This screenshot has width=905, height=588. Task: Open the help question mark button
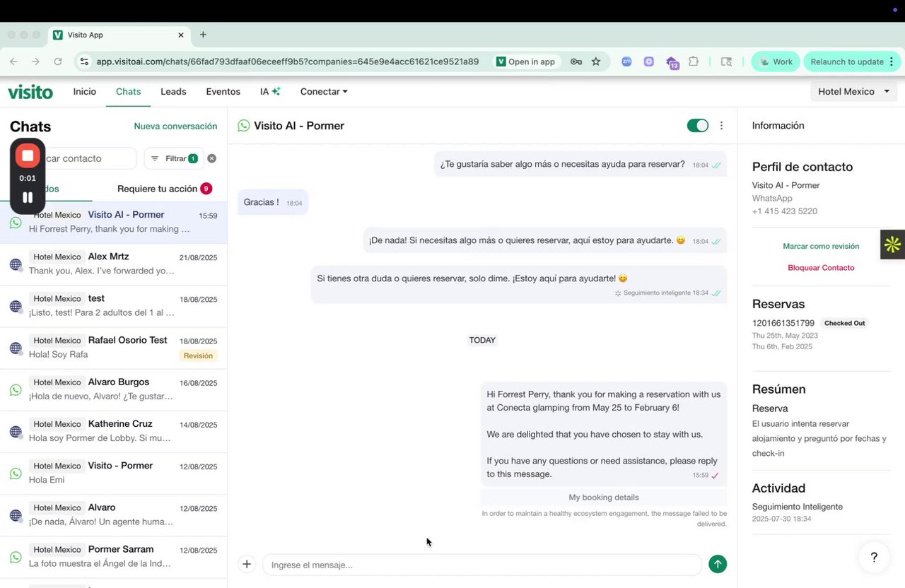click(x=874, y=558)
